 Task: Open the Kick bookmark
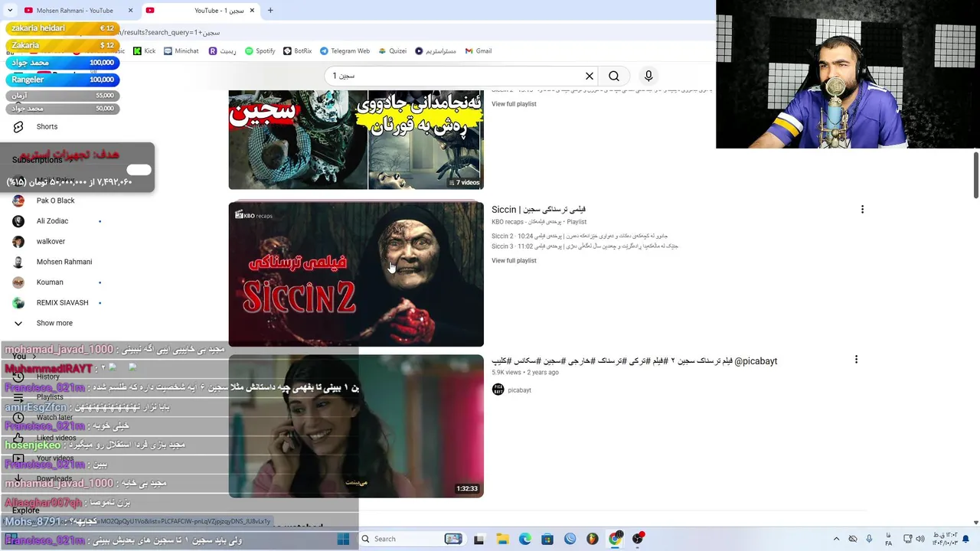coord(144,51)
